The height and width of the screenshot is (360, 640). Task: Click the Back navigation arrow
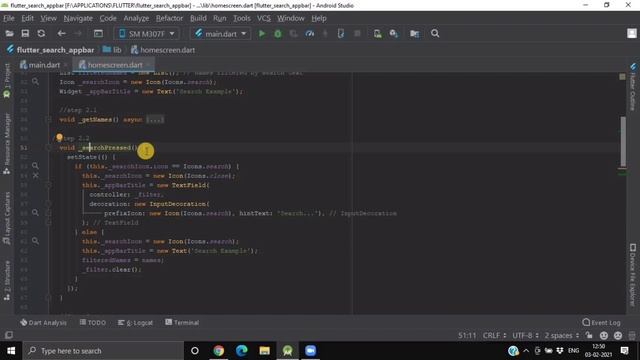pyautogui.click(x=62, y=33)
